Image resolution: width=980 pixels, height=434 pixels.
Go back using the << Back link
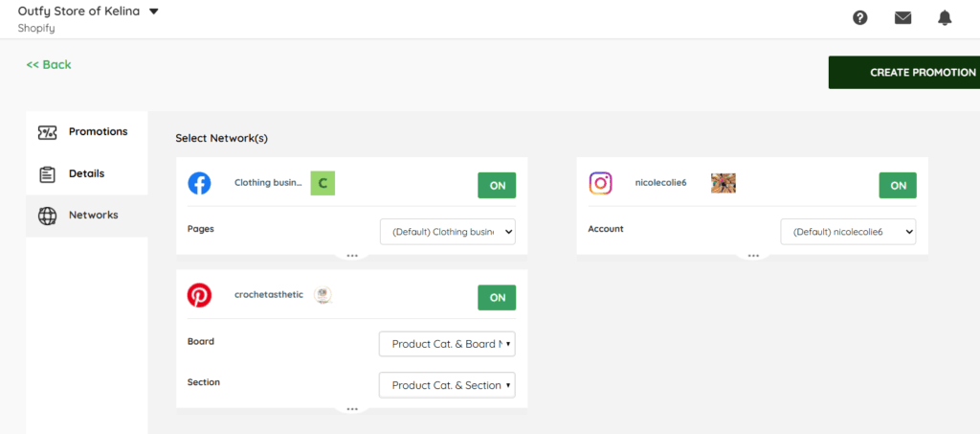[49, 65]
